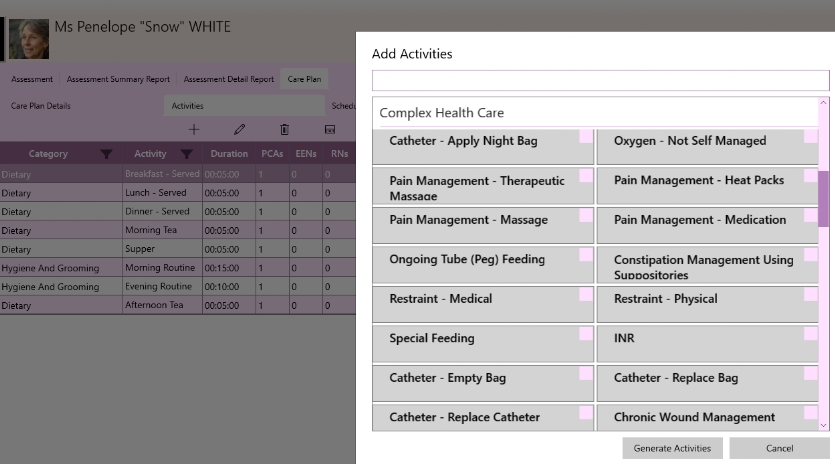Tick checkbox for Oxygen - Not Self Managed

[x=811, y=136]
